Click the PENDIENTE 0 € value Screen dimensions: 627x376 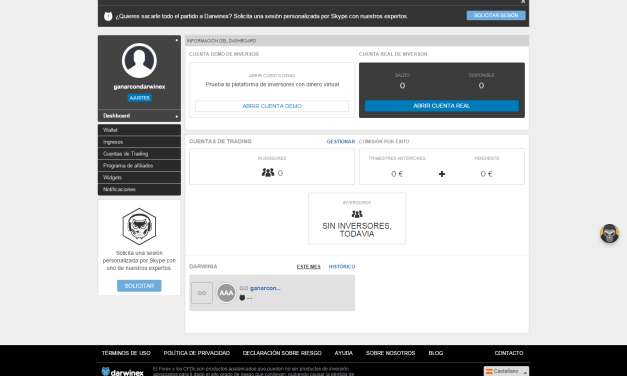486,174
